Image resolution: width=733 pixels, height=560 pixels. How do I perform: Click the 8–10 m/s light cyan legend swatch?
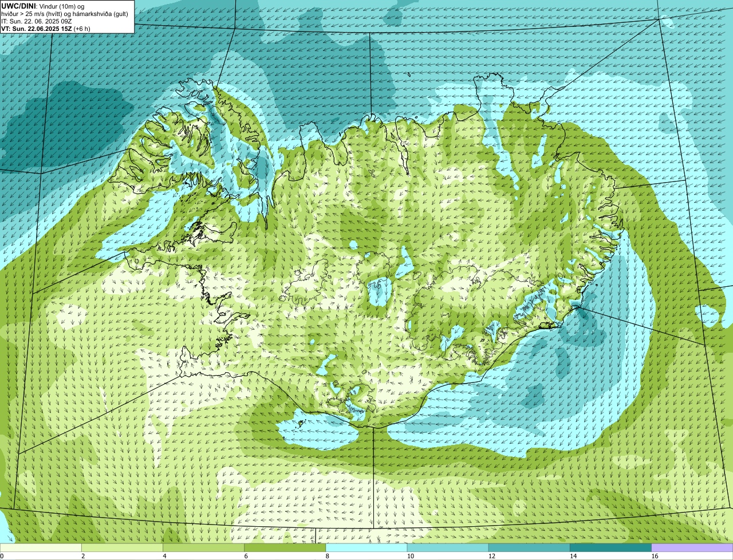(366, 547)
